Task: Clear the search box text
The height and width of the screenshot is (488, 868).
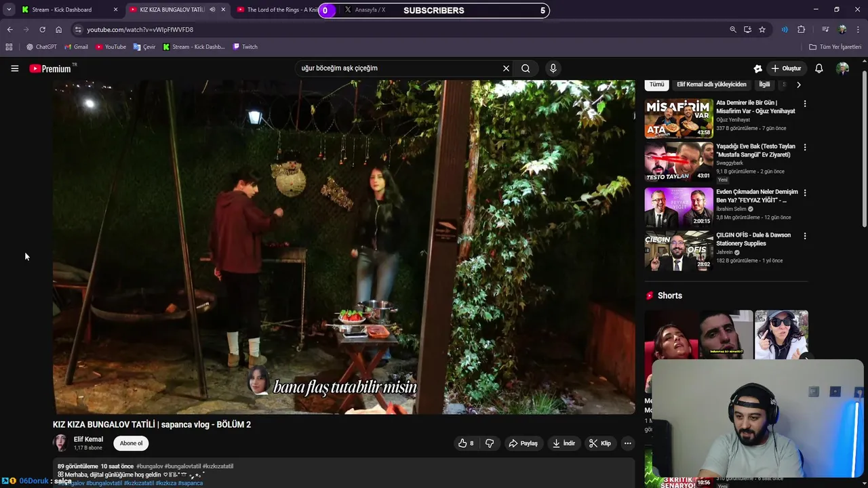Action: pyautogui.click(x=506, y=68)
